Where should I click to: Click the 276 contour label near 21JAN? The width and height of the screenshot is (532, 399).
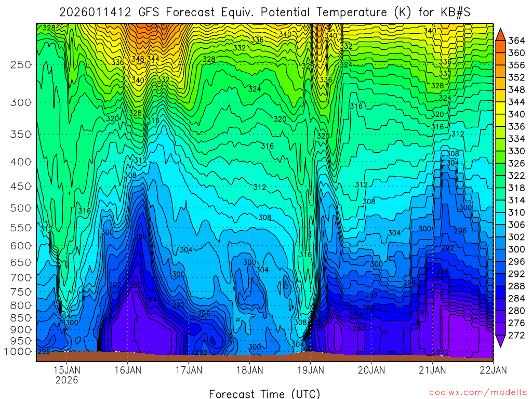[x=437, y=295]
